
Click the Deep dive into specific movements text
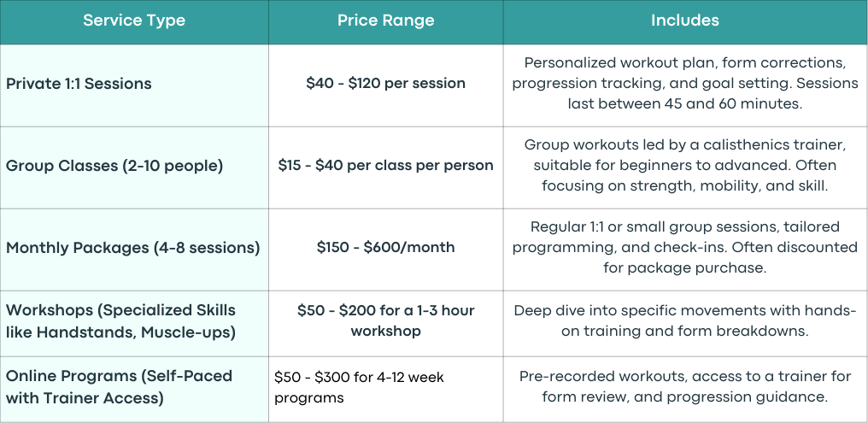685,321
